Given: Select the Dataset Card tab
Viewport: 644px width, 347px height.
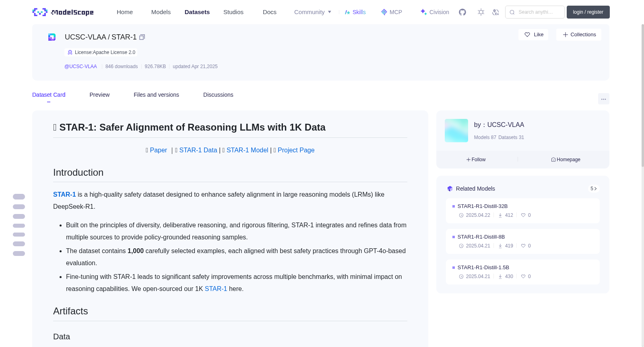Looking at the screenshot, I should (49, 95).
